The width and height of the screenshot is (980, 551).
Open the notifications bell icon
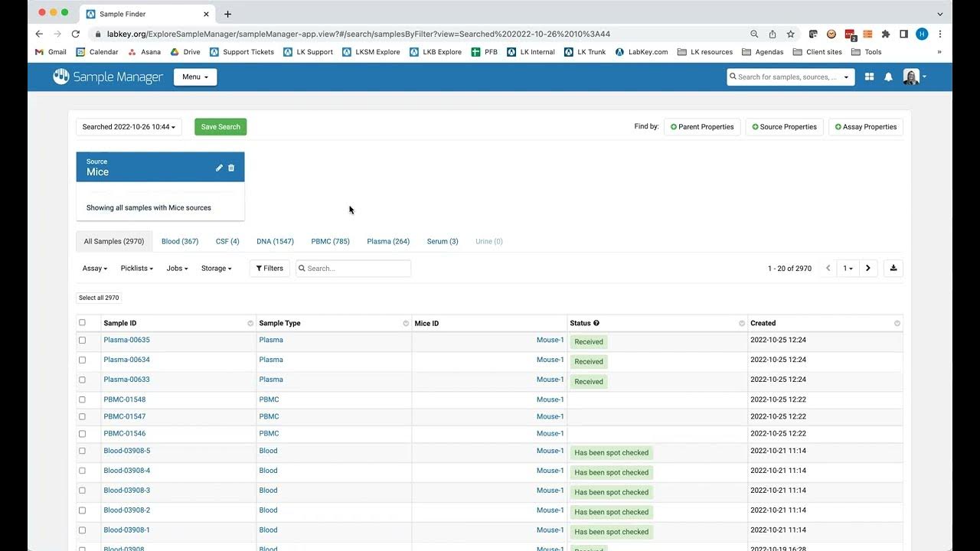(x=888, y=77)
